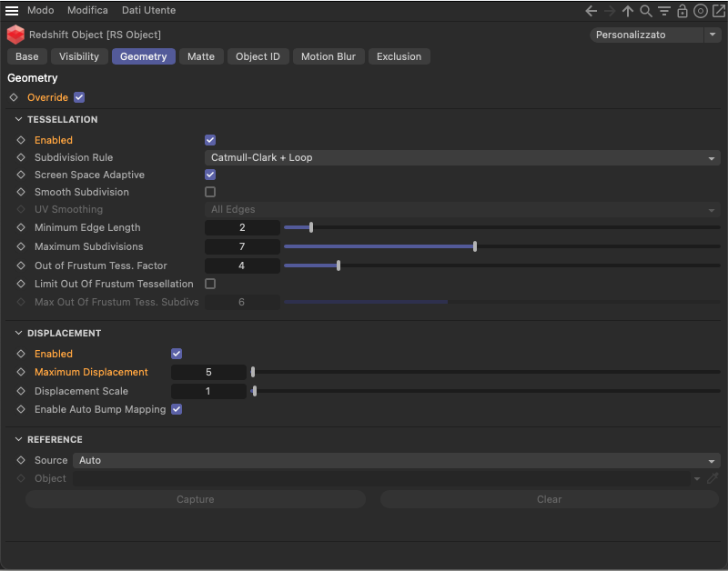Adjust the Minimum Edge Length slider
728x571 pixels.
coord(502,227)
